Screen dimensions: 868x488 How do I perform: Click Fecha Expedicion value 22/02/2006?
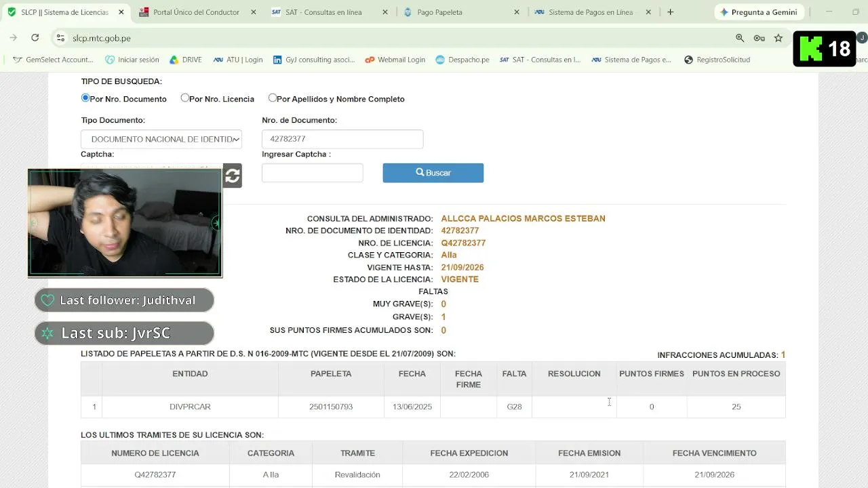pyautogui.click(x=469, y=474)
